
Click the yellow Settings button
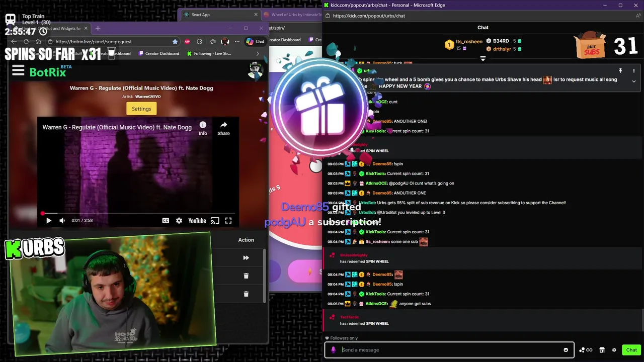(x=141, y=109)
